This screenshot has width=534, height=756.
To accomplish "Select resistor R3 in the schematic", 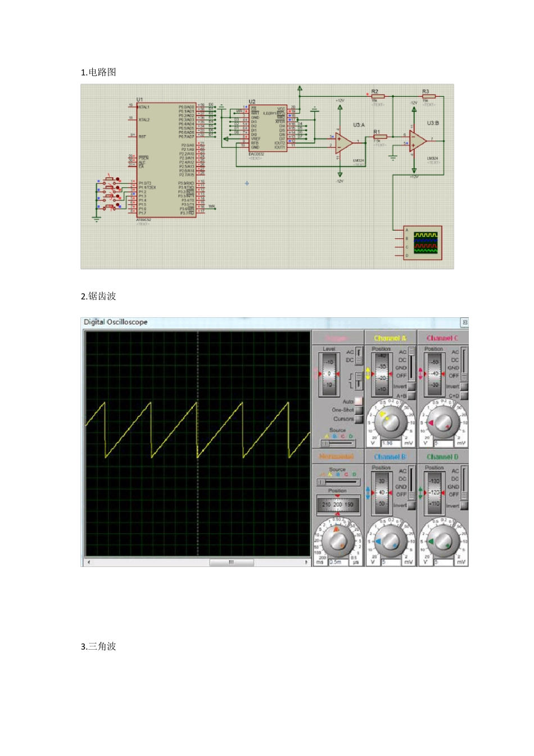I will pos(429,96).
